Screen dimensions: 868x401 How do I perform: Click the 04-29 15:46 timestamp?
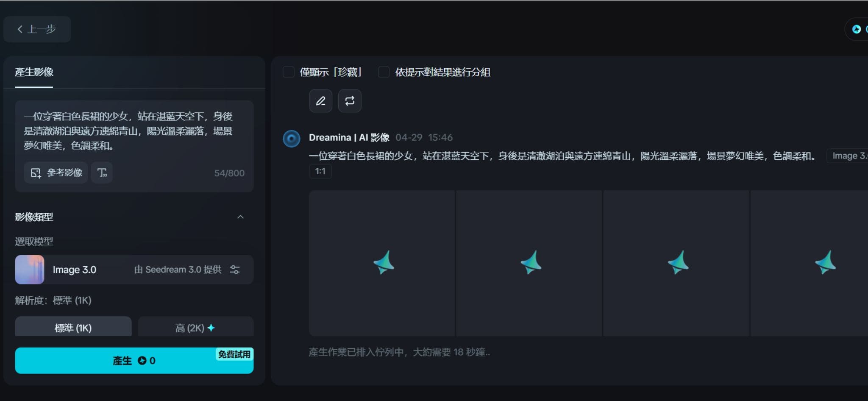point(424,137)
